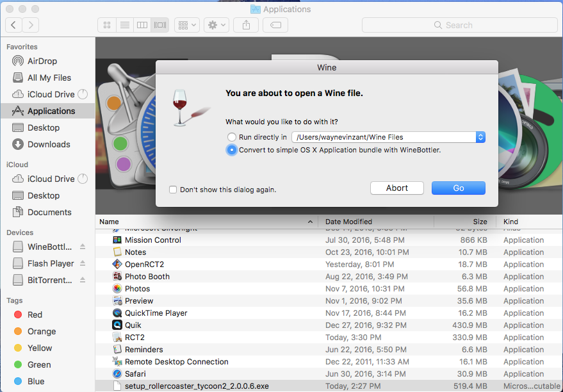The height and width of the screenshot is (392, 563).
Task: Sort files by the Kind column
Action: click(x=529, y=222)
